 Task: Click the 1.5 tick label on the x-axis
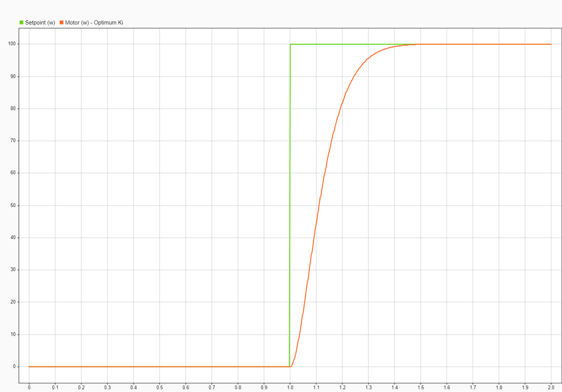coord(420,388)
